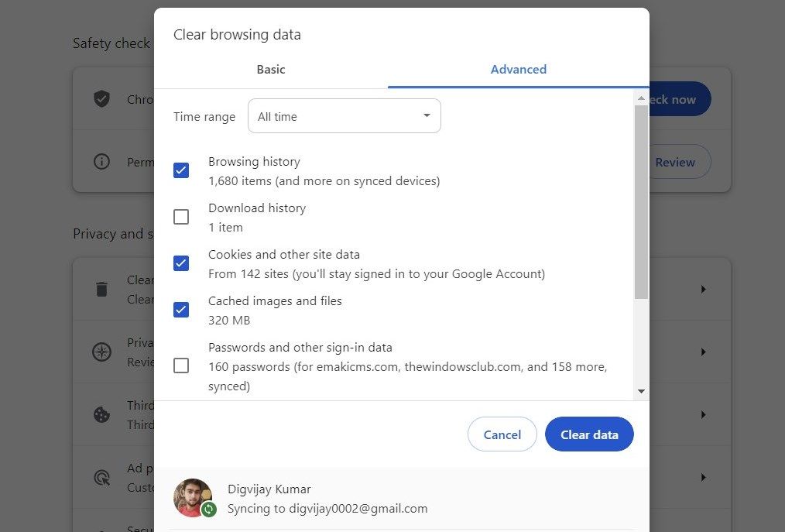Enable the Download history checkbox
This screenshot has height=532, width=785.
click(x=180, y=217)
